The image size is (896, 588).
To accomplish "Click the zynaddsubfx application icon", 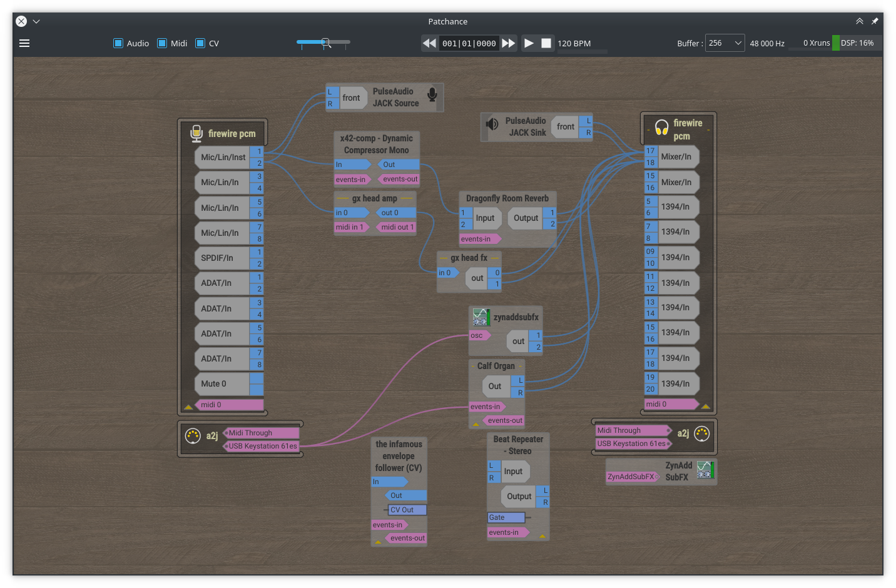I will click(x=481, y=317).
